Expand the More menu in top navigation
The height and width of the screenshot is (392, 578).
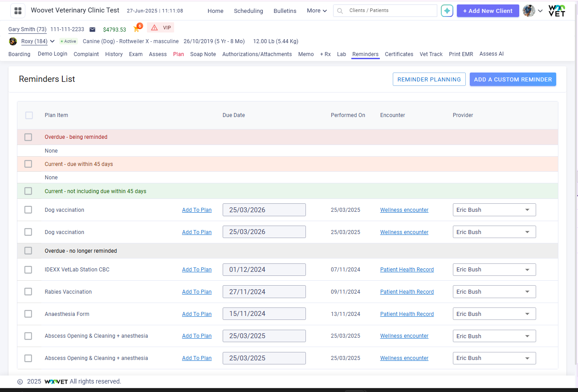[317, 11]
